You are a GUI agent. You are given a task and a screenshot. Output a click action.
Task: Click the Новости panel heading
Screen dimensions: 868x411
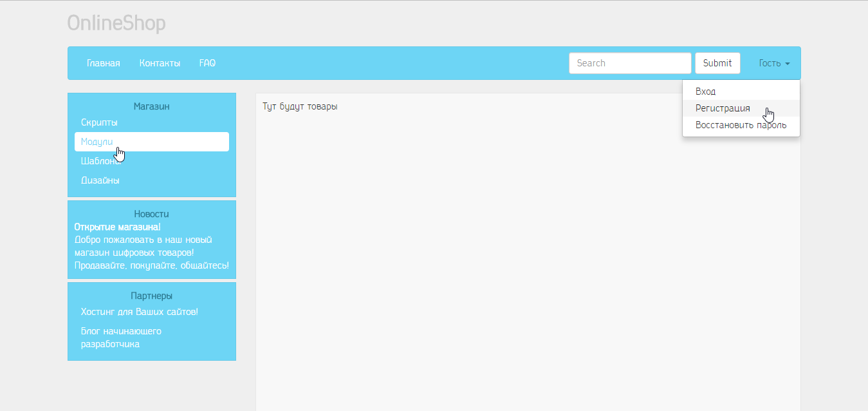click(x=151, y=214)
